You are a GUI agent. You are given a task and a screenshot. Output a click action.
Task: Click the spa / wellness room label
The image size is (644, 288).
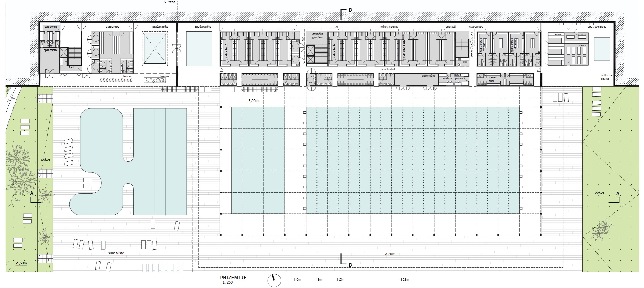pyautogui.click(x=597, y=27)
